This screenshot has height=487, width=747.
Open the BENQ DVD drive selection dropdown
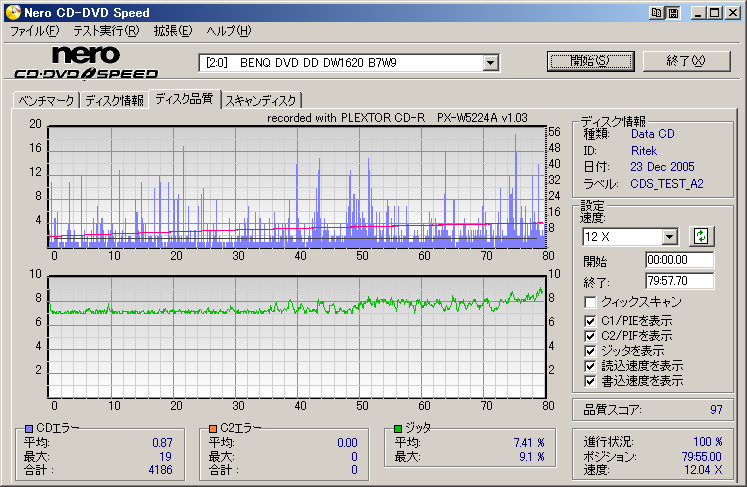(x=490, y=63)
